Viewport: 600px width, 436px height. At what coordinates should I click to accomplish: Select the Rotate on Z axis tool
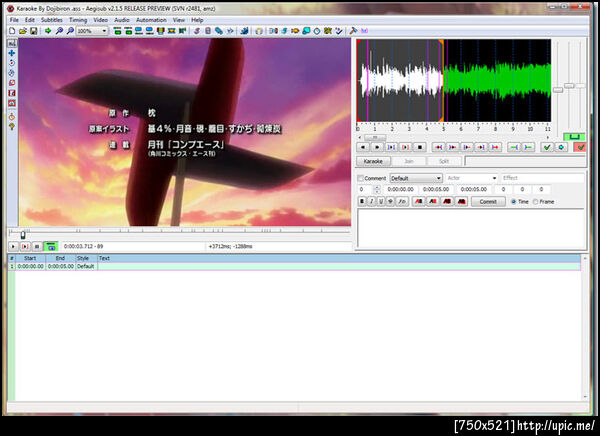pyautogui.click(x=12, y=63)
